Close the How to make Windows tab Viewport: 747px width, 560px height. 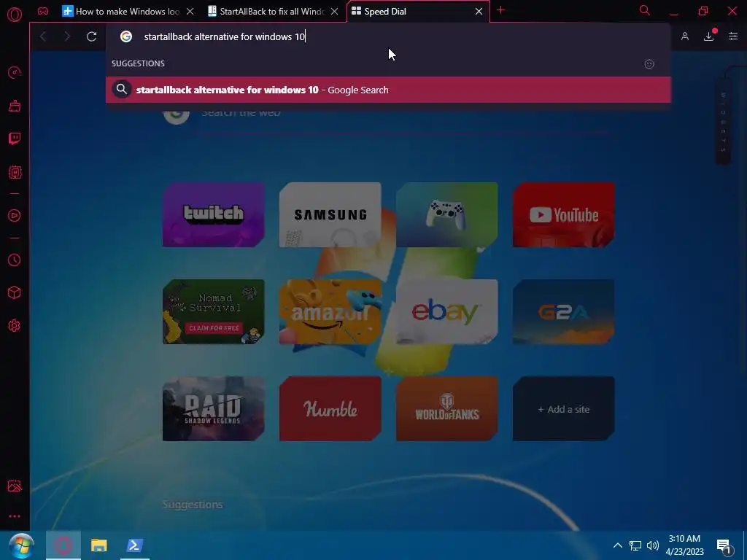190,12
